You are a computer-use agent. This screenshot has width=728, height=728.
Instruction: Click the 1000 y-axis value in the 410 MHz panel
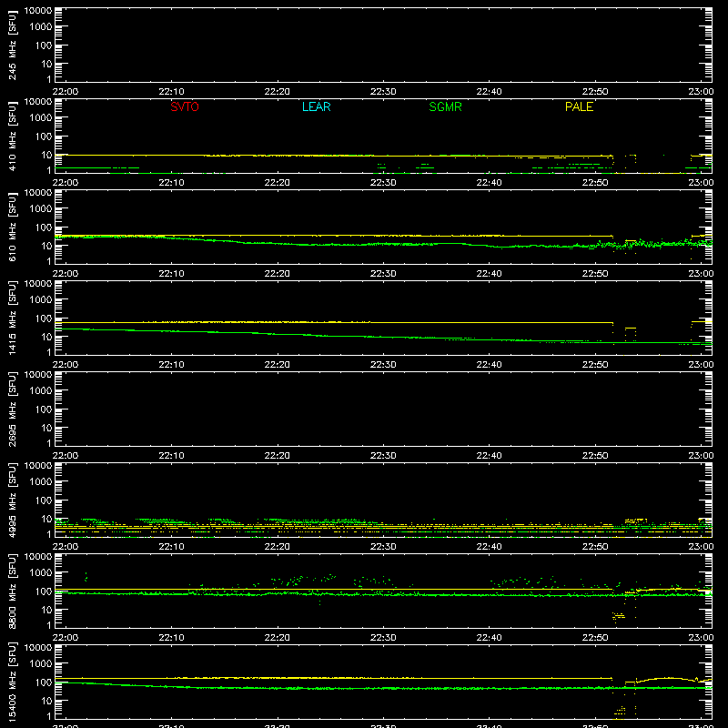pos(41,117)
